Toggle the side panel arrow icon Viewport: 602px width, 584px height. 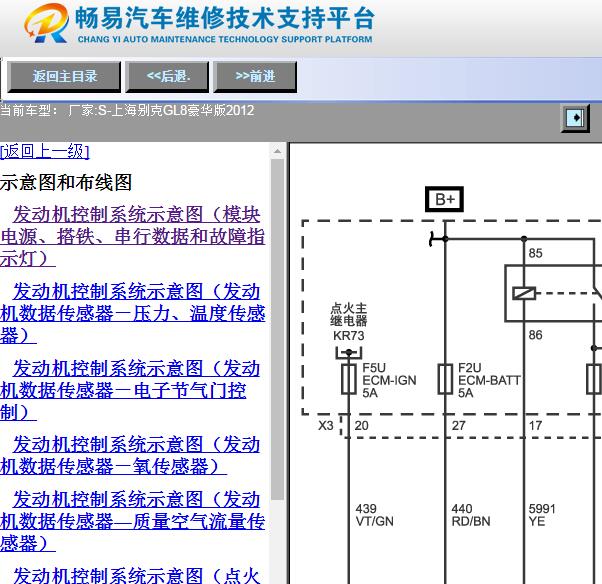[x=575, y=118]
